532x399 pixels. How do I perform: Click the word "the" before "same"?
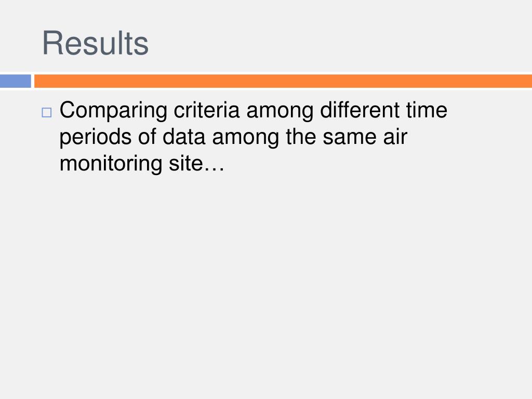click(301, 137)
